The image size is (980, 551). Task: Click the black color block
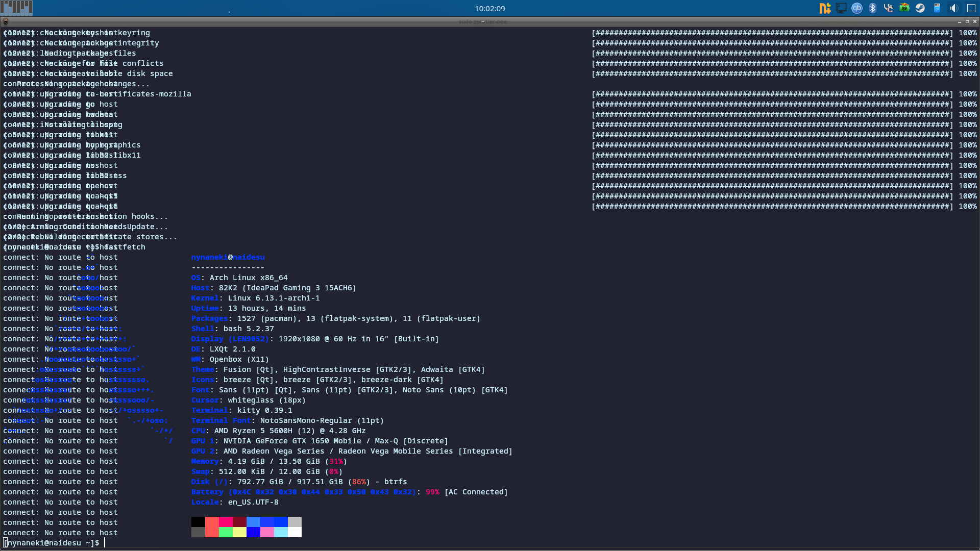[x=198, y=522]
